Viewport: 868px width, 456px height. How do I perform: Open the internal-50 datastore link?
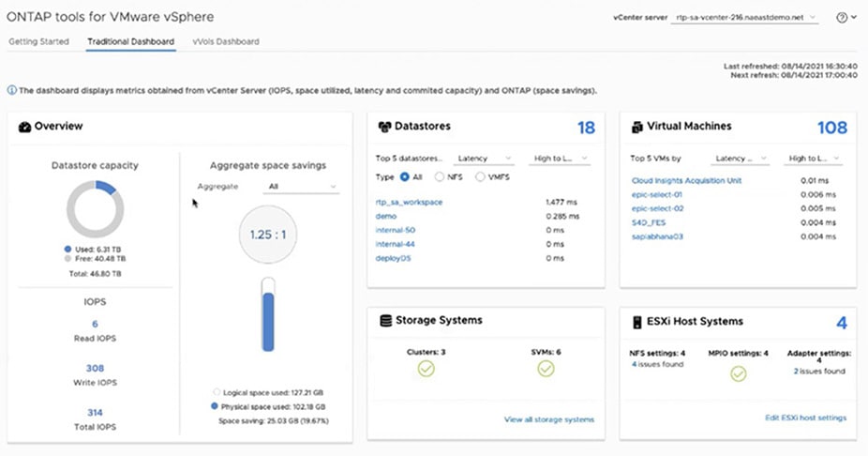(396, 230)
